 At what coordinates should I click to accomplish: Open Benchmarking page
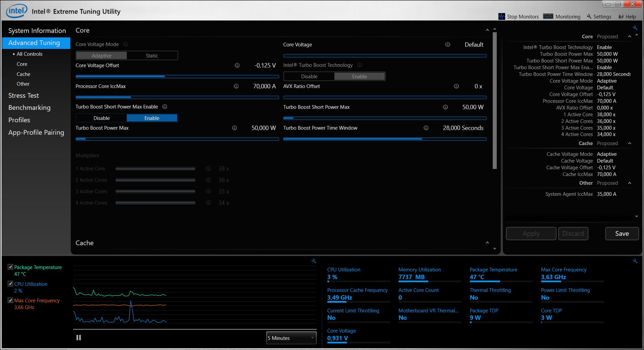tap(30, 107)
